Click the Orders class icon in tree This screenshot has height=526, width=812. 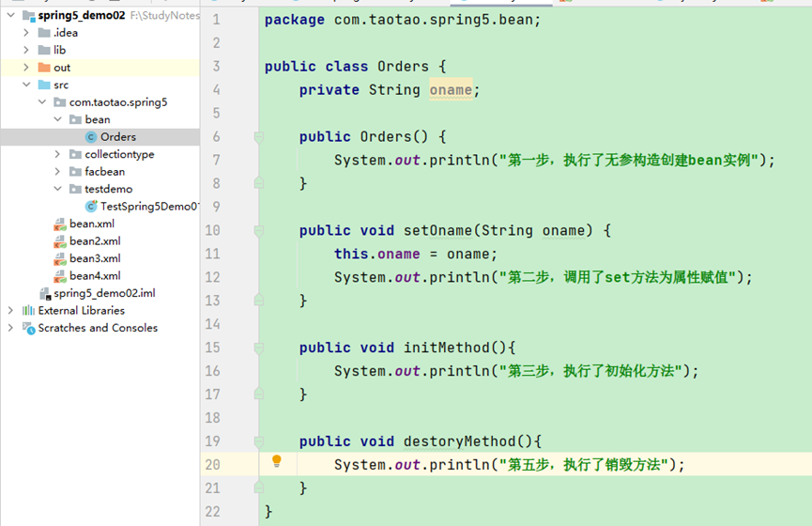pos(91,137)
